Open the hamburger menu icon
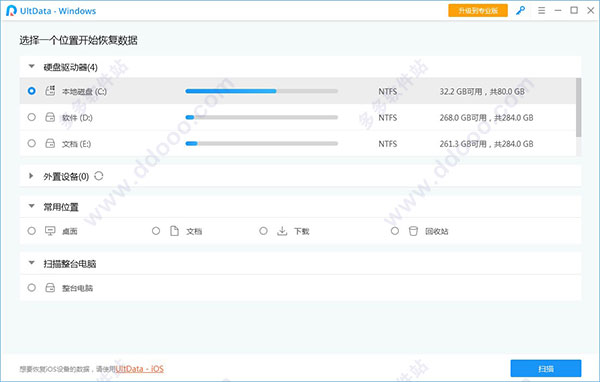600x382 pixels. (x=541, y=11)
